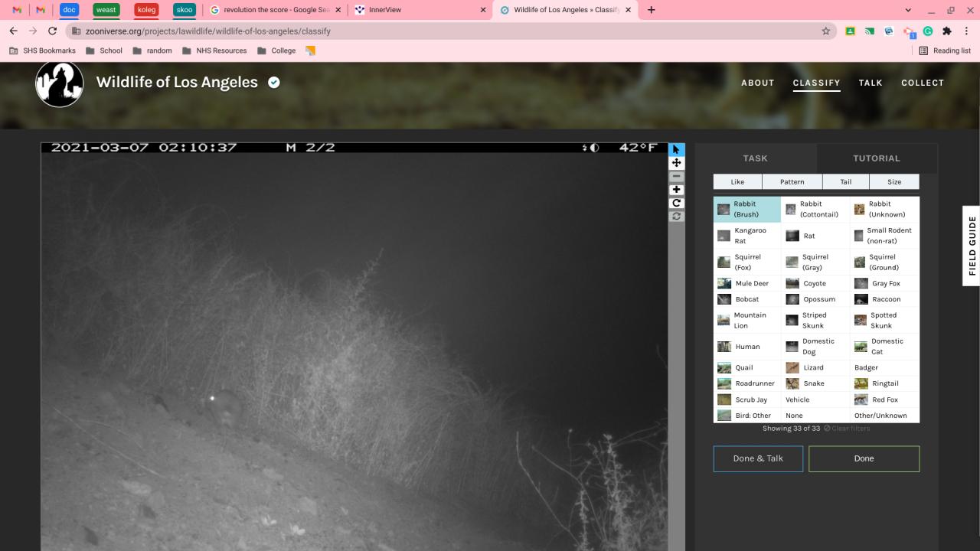Select Other/Unknown from species list

tap(884, 416)
